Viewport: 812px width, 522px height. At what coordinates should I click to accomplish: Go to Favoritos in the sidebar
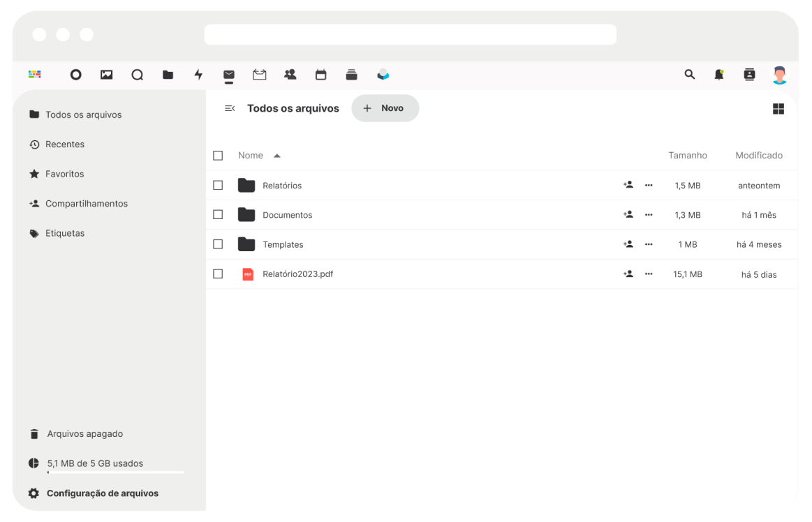pos(64,174)
